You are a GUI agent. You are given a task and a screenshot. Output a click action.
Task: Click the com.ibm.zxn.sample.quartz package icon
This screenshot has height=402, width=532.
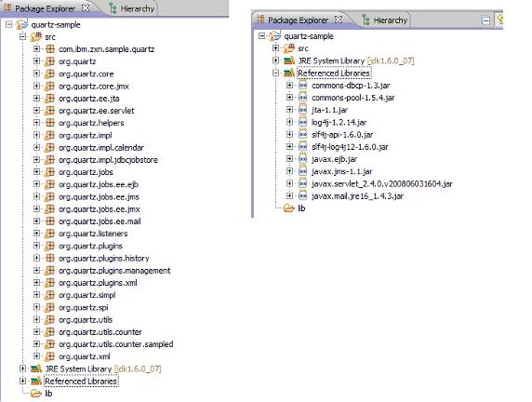point(50,49)
